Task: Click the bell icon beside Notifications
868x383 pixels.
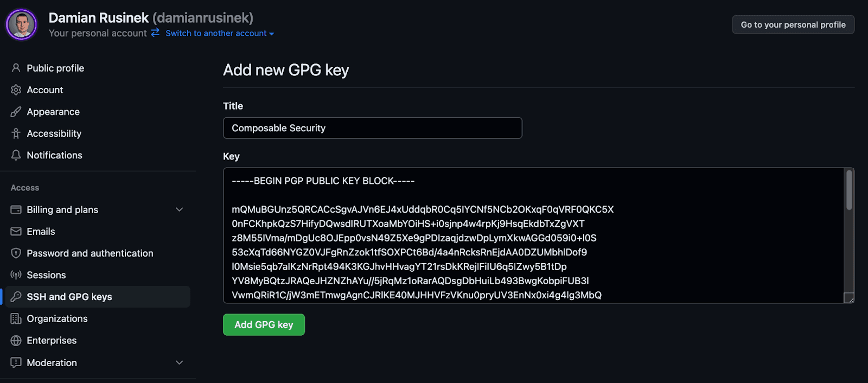Action: (16, 155)
